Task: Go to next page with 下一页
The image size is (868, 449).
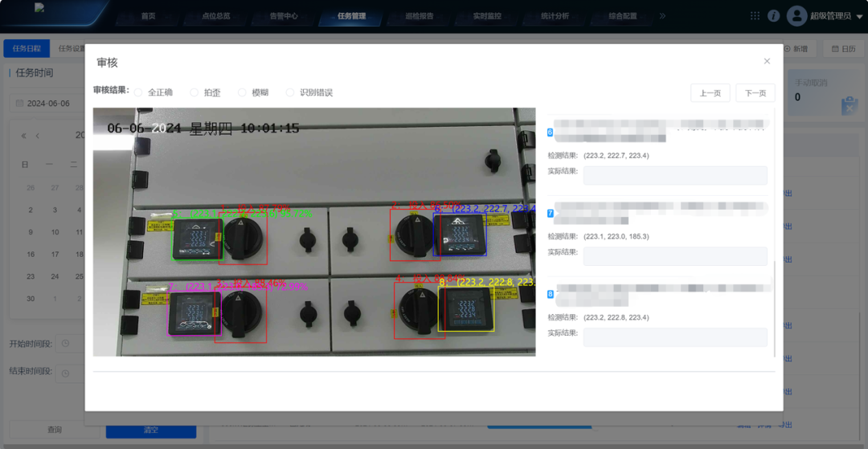Action: tap(755, 93)
